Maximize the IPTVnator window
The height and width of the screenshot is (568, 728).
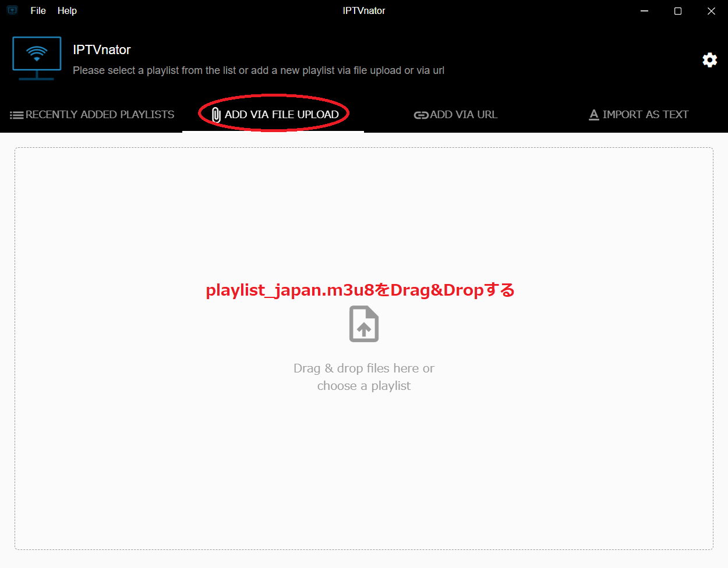tap(678, 10)
